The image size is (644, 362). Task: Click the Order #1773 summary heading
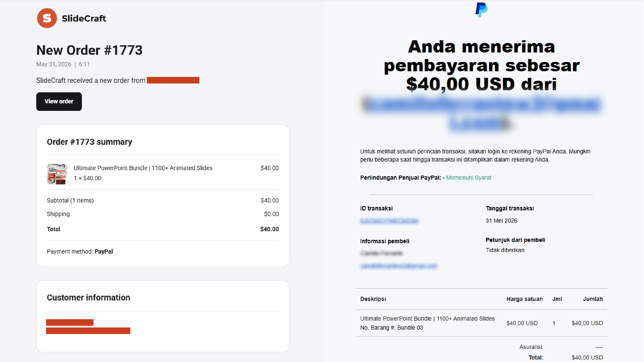point(90,142)
